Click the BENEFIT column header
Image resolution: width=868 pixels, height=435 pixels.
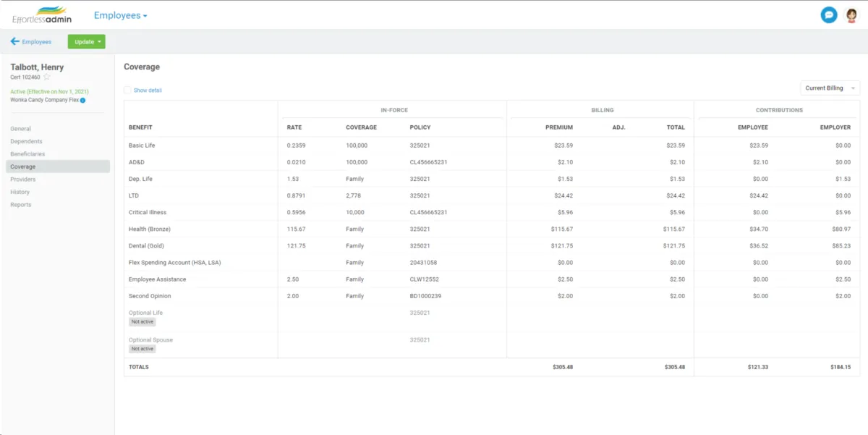(140, 127)
